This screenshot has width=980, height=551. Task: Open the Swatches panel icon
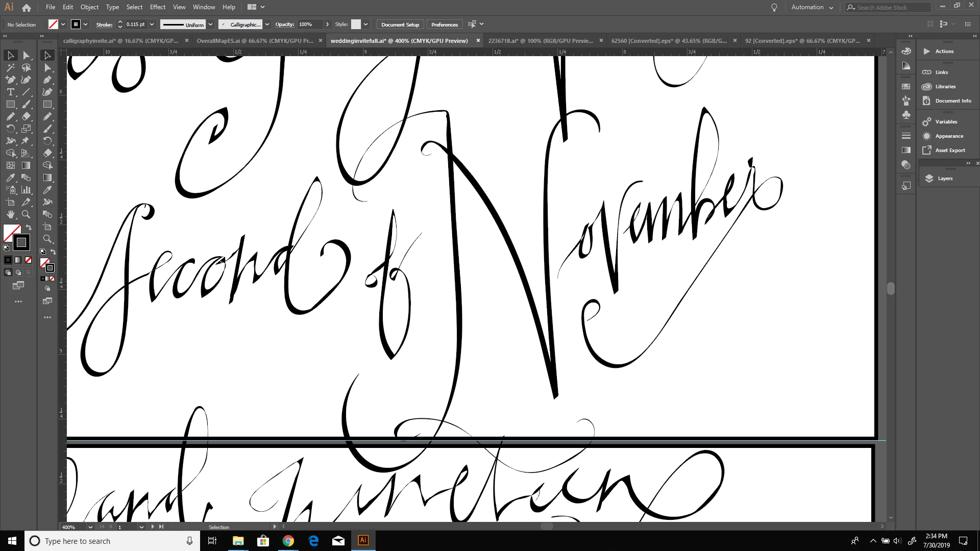click(x=906, y=87)
